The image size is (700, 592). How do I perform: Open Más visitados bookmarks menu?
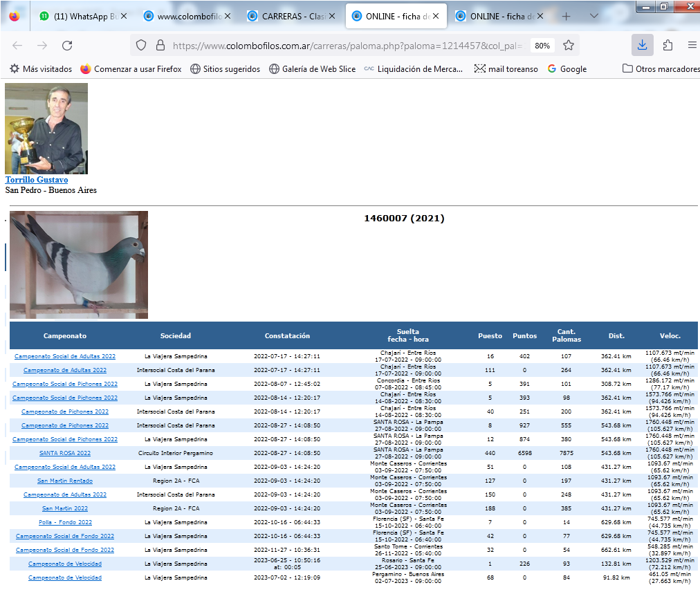click(41, 69)
